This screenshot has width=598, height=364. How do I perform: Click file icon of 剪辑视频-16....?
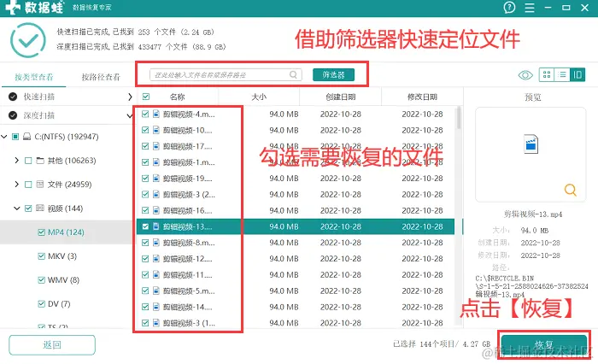point(156,210)
